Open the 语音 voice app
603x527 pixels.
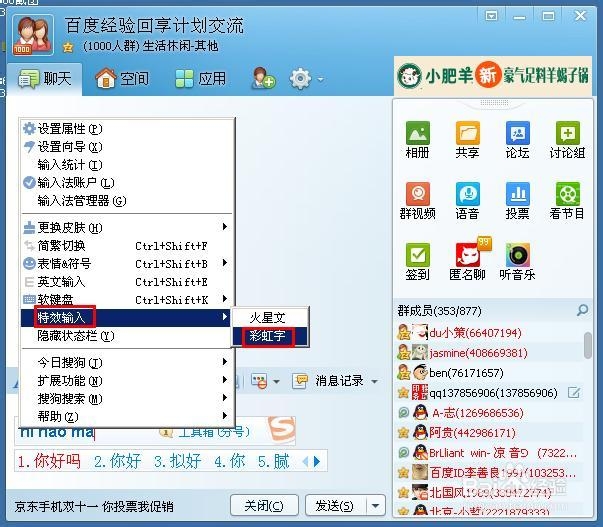coord(467,201)
